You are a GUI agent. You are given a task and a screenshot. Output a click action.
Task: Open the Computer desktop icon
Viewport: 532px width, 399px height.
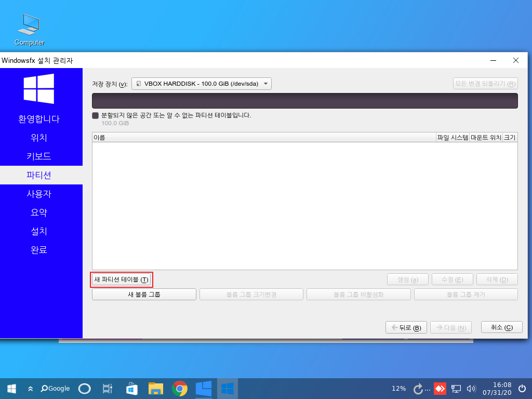pos(30,30)
